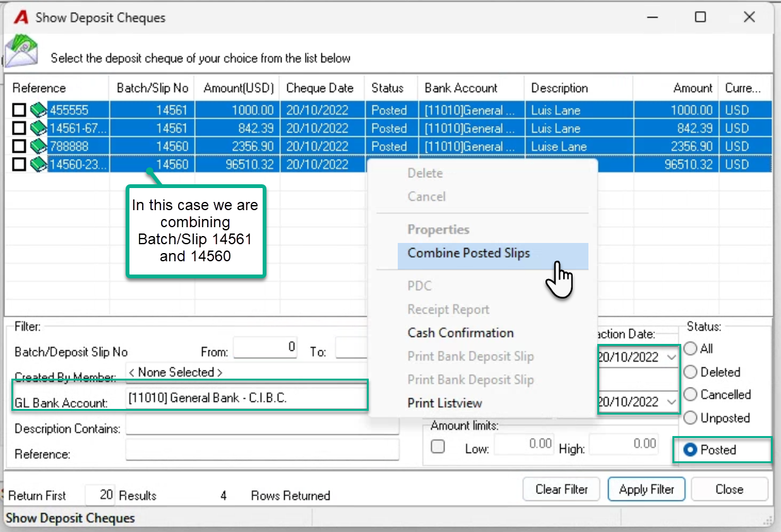
Task: Tick the checkbox for reference 788888
Action: pyautogui.click(x=19, y=147)
